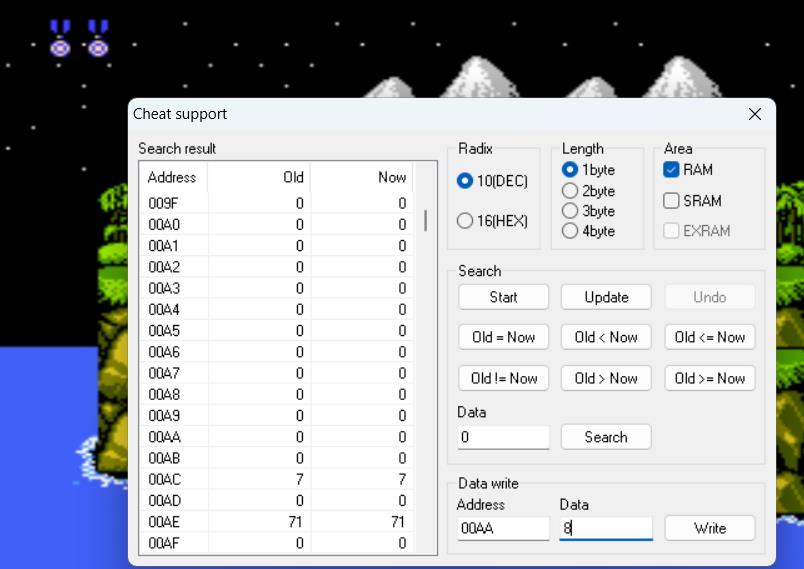The height and width of the screenshot is (569, 804).
Task: Choose 3byte length
Action: coord(588,211)
